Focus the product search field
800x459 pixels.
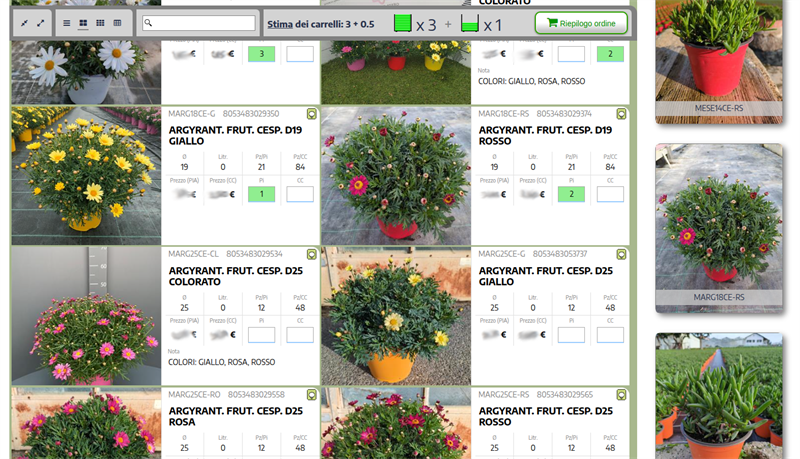pos(199,23)
